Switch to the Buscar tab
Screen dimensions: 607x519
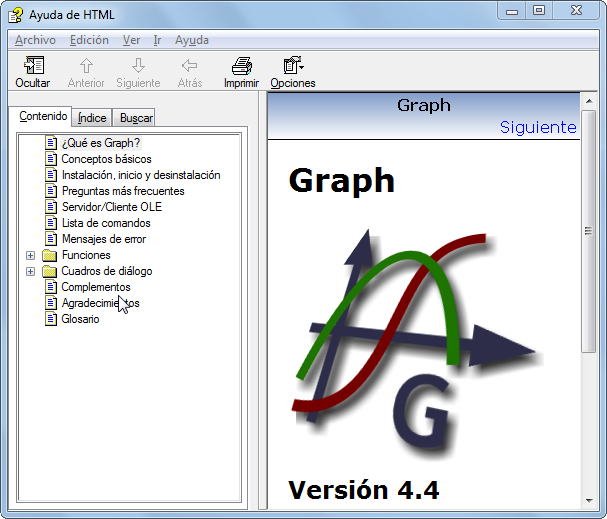(x=136, y=118)
